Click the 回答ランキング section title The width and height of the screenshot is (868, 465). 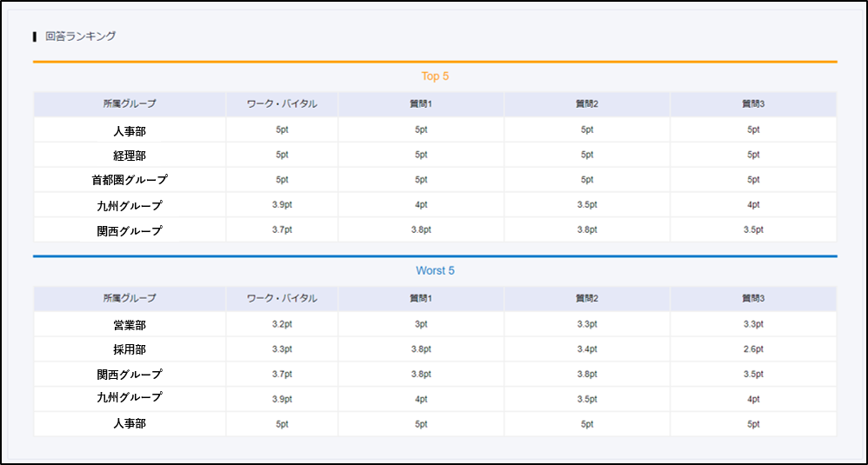[80, 37]
